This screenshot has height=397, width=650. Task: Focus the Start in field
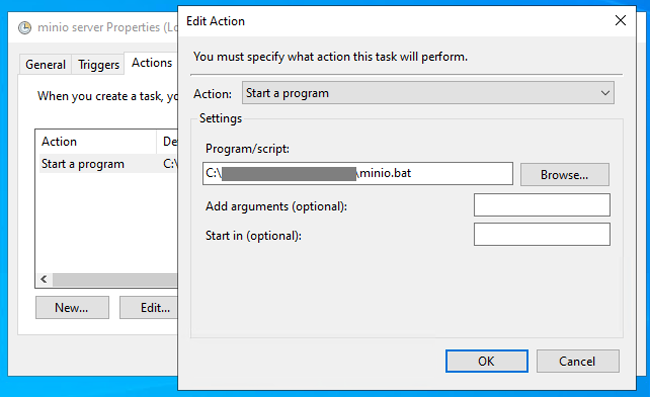pos(542,234)
